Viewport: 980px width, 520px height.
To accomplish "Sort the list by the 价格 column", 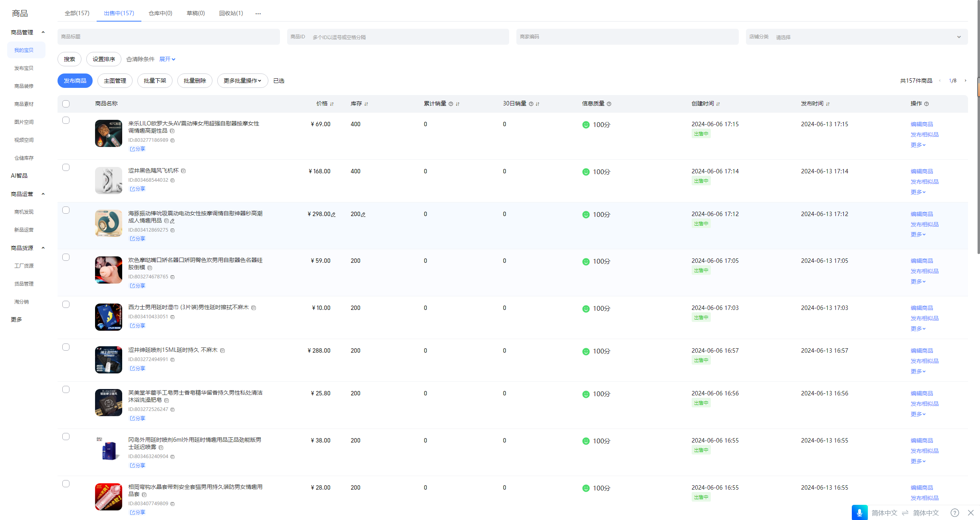I will click(332, 104).
